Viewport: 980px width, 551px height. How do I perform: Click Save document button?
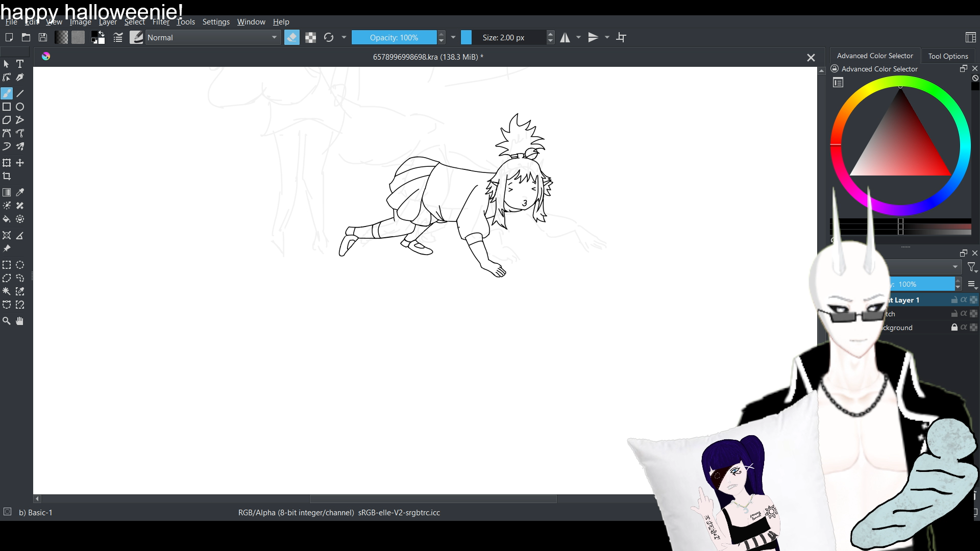click(x=43, y=37)
